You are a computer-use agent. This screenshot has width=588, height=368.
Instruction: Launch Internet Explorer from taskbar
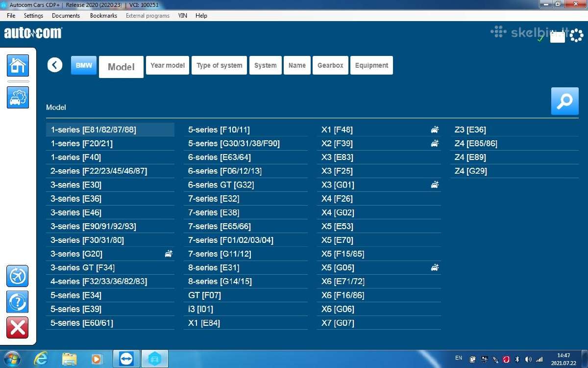41,359
